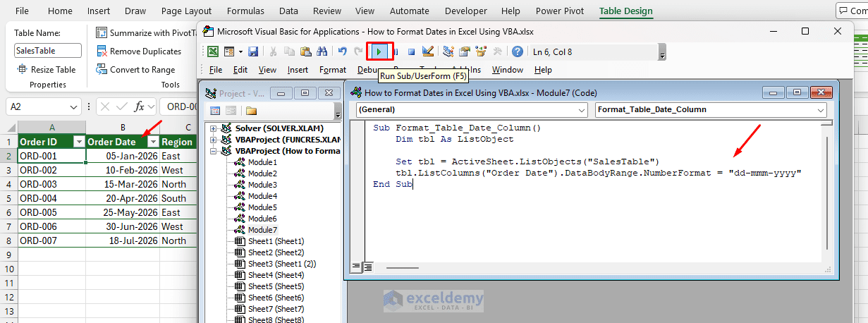
Task: Open the Developer ribbon tab
Action: [466, 11]
